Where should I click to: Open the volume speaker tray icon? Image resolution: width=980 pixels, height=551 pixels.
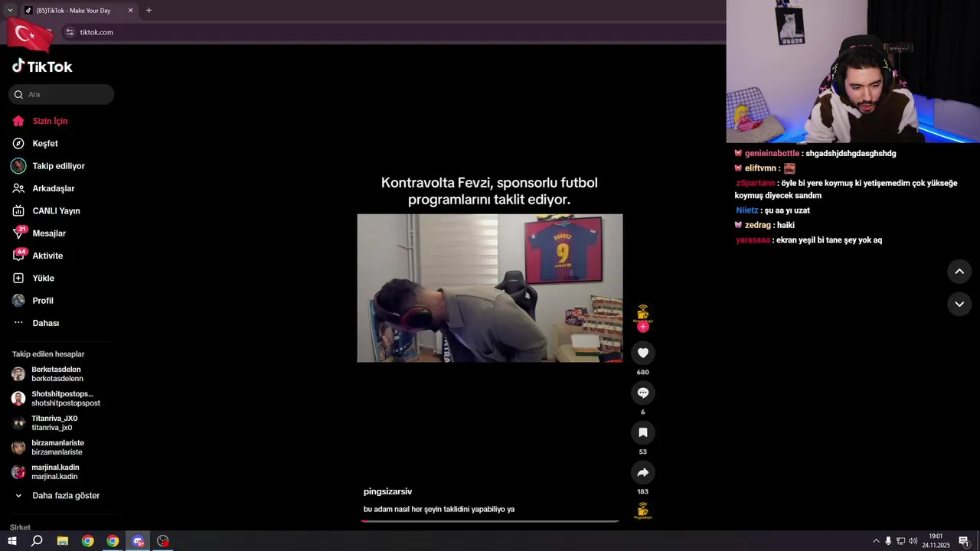[x=913, y=541]
